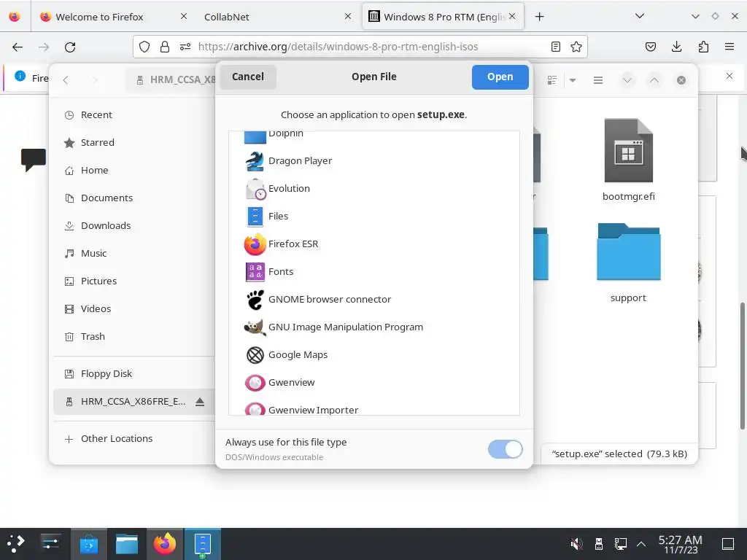Expand the system tray hidden icons arrow
The height and width of the screenshot is (560, 747).
[x=641, y=543]
